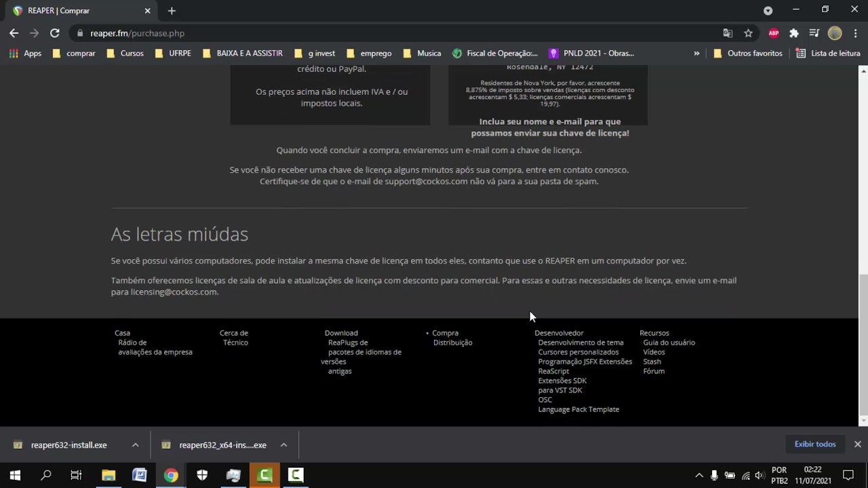The image size is (868, 488).
Task: Open the Chrome three-dot menu
Action: 856,33
